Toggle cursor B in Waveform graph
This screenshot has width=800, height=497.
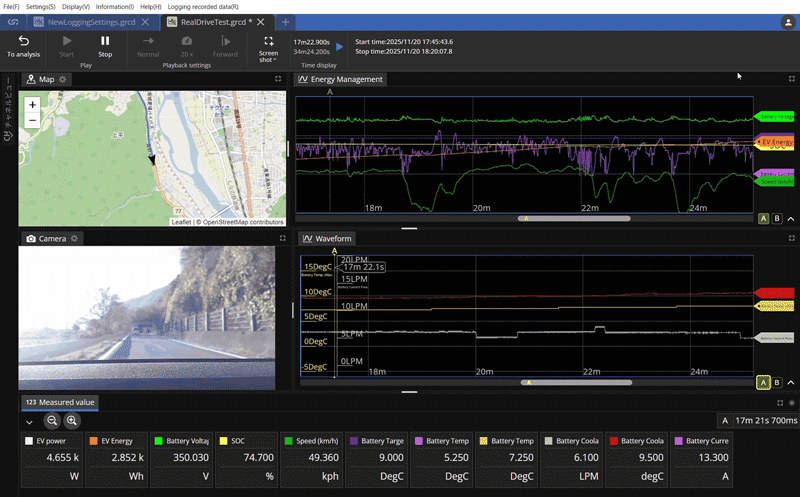click(x=777, y=382)
